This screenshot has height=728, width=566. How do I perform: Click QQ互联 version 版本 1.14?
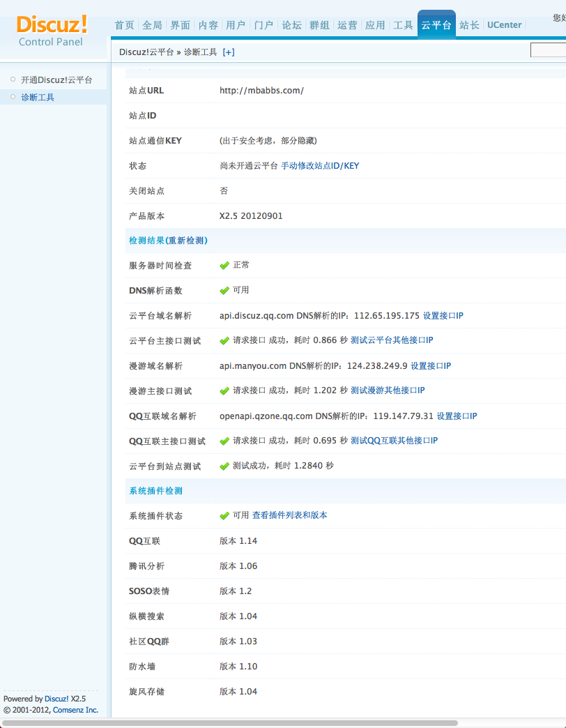tap(238, 541)
